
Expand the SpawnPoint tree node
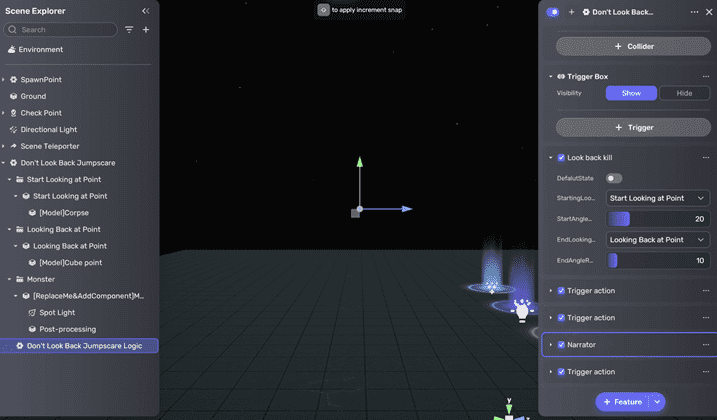coord(4,80)
